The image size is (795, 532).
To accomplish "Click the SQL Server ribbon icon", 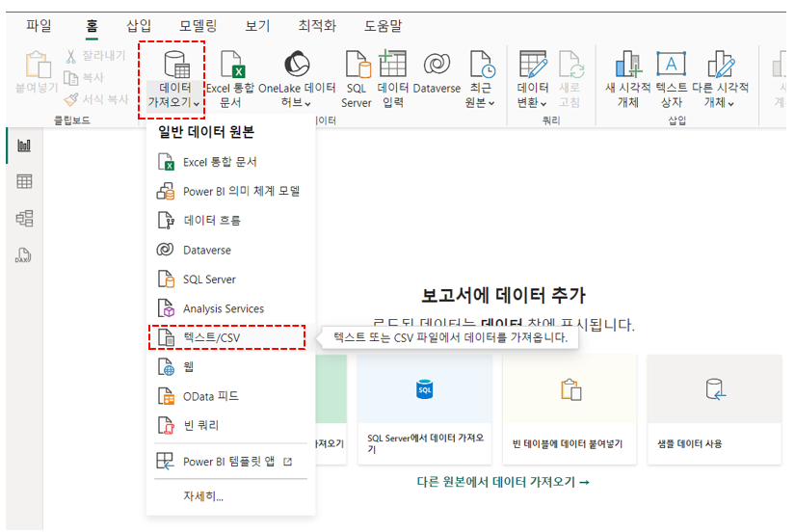I will click(357, 79).
